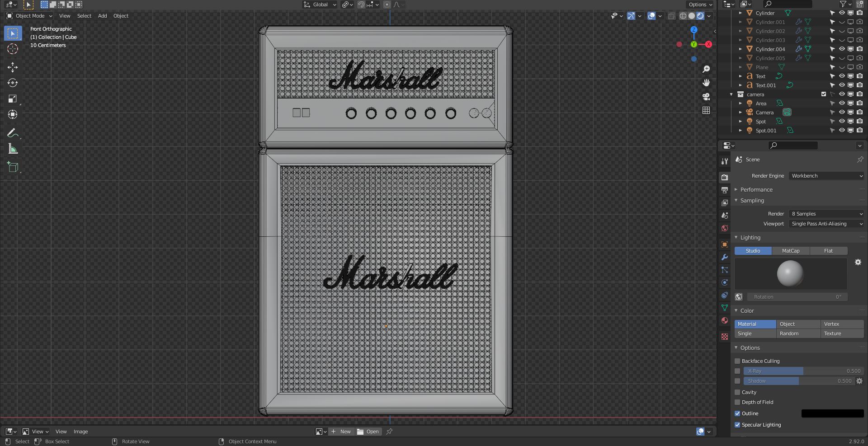Open the Add menu
The width and height of the screenshot is (868, 446).
click(103, 16)
